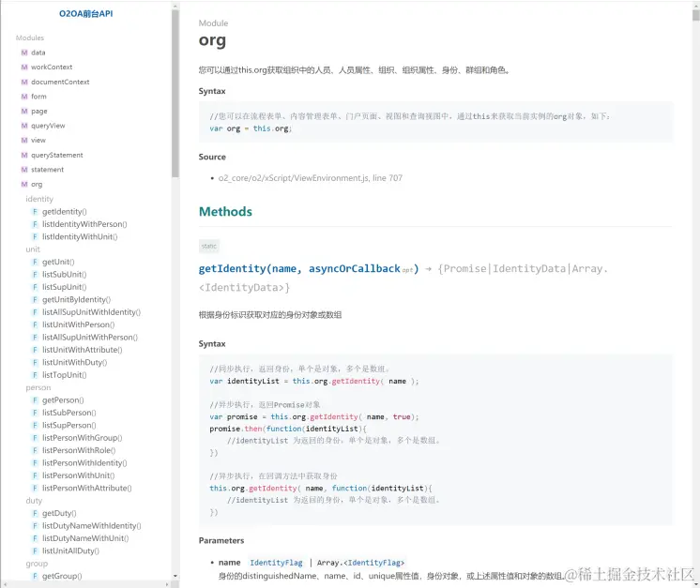Open the workContext module
This screenshot has height=588, width=700.
pos(52,68)
